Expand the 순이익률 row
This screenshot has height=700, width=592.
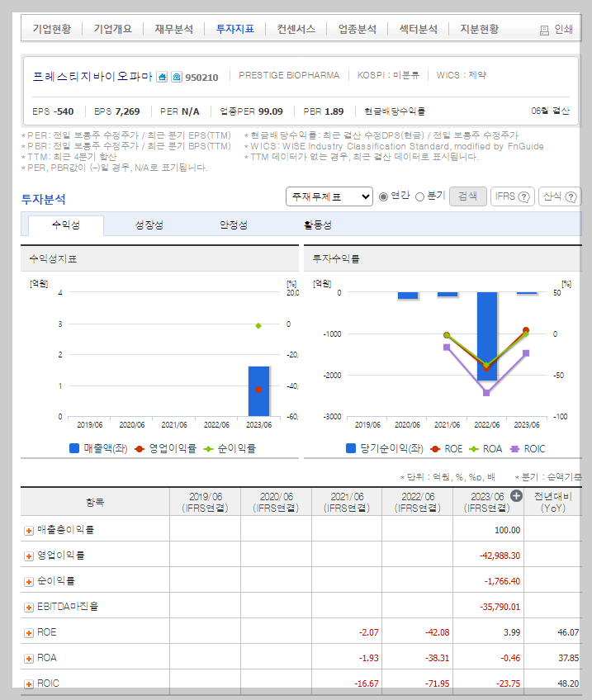(x=29, y=582)
